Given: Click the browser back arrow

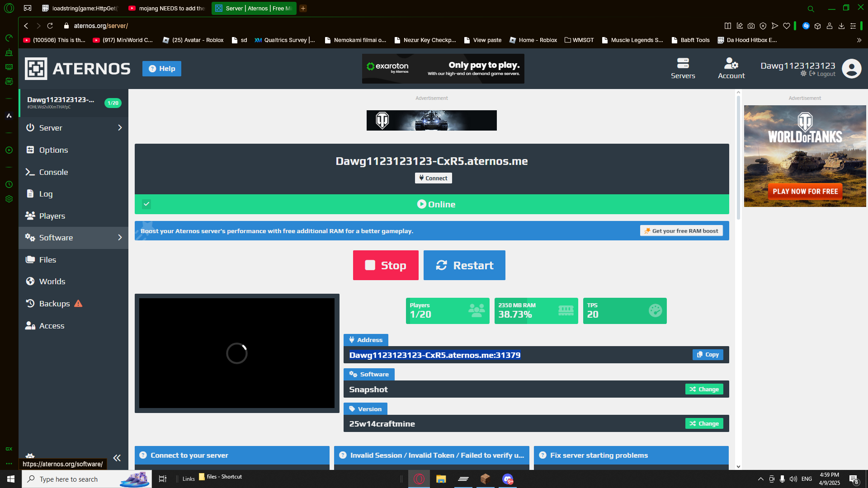Looking at the screenshot, I should point(26,26).
